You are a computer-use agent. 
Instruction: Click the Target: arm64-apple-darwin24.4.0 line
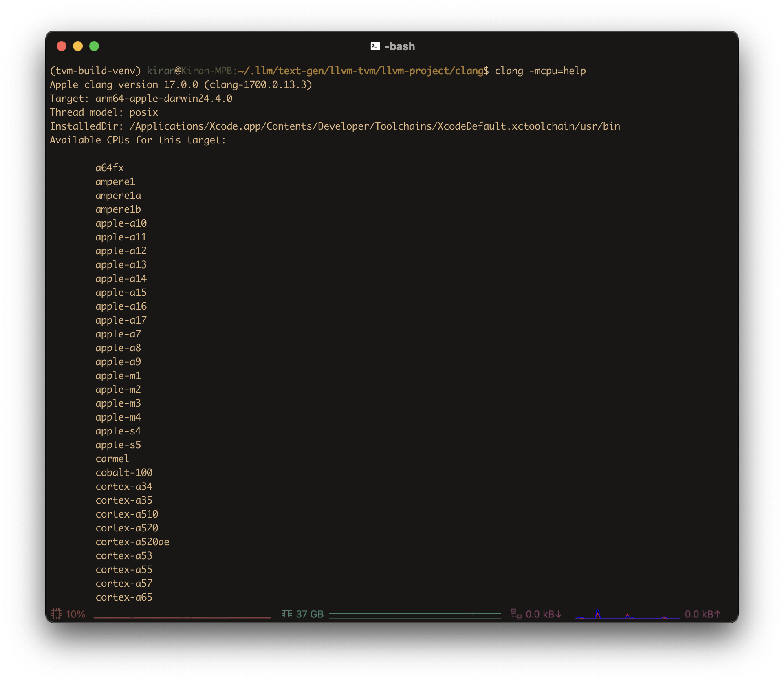click(141, 99)
